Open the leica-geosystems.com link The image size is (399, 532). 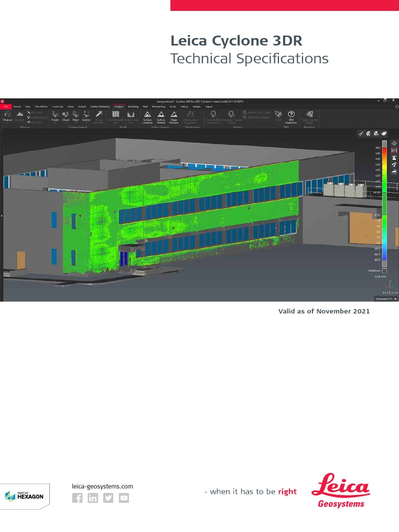tap(102, 486)
